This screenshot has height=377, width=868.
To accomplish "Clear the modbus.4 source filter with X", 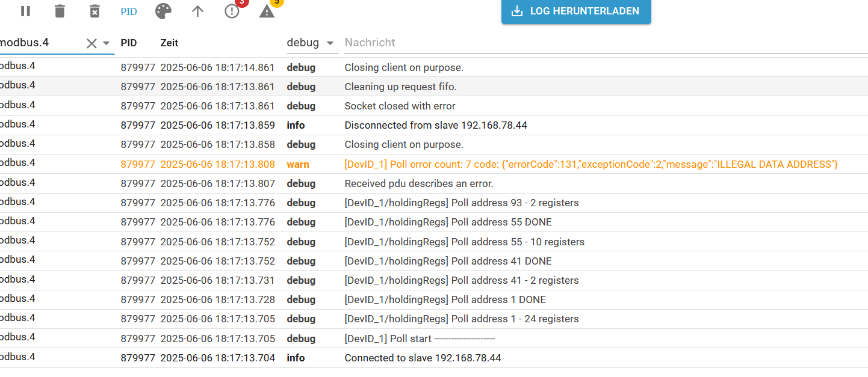I will 91,43.
